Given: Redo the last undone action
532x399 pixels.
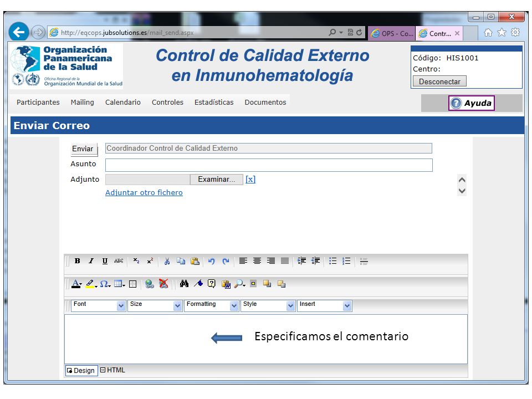Looking at the screenshot, I should [226, 261].
